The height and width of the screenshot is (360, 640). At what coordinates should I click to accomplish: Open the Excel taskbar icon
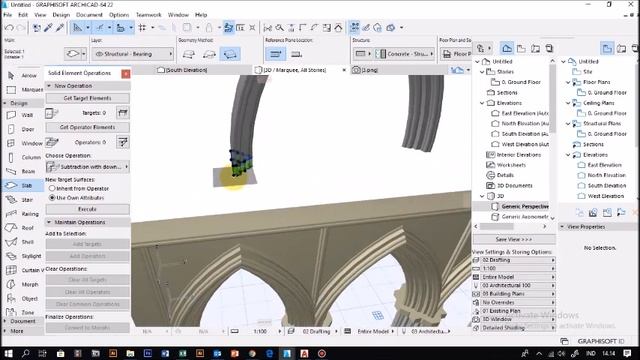(182, 353)
